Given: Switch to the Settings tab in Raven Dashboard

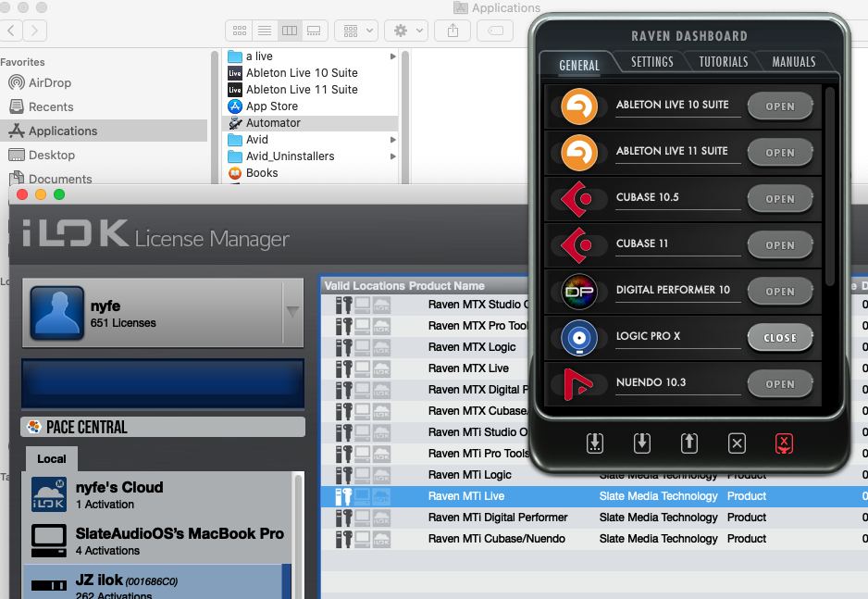Looking at the screenshot, I should (652, 62).
